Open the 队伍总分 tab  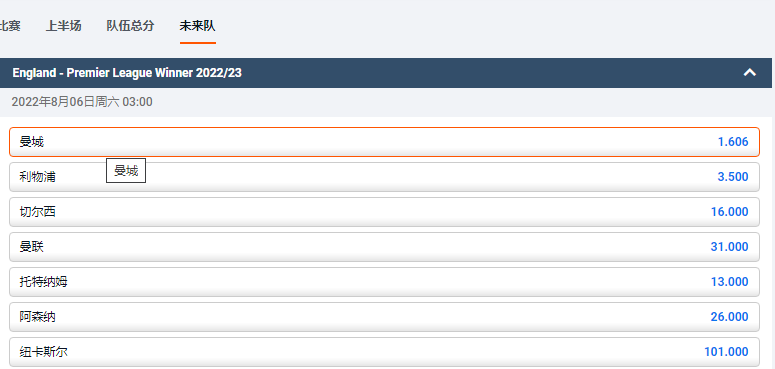pos(130,26)
